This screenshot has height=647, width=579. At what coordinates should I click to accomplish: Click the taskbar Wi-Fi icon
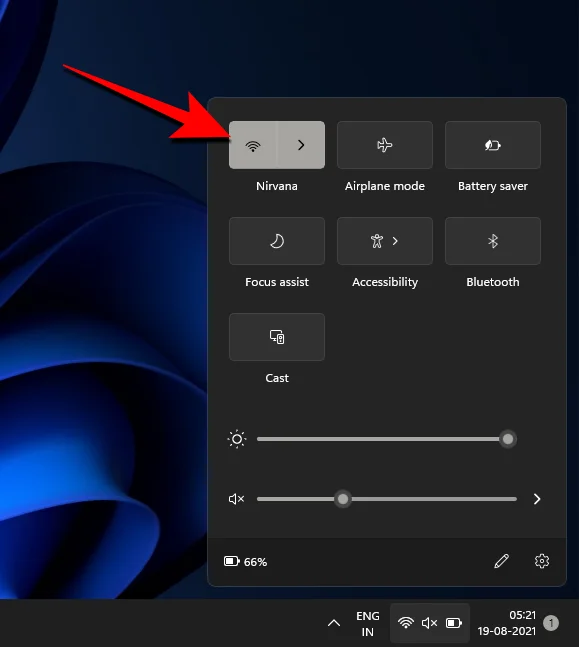[406, 623]
